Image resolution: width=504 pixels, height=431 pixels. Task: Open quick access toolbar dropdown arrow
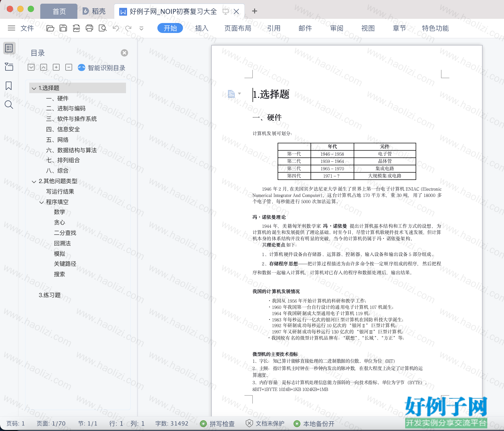coord(141,28)
